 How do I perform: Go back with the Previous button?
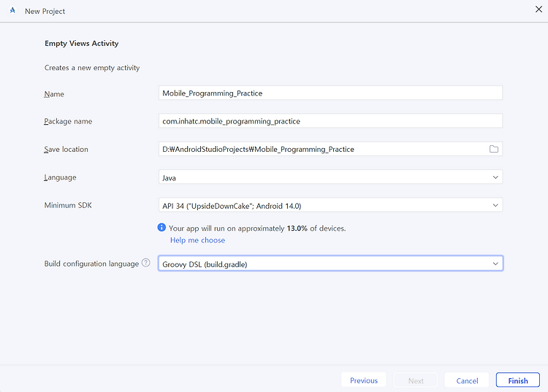[364, 380]
